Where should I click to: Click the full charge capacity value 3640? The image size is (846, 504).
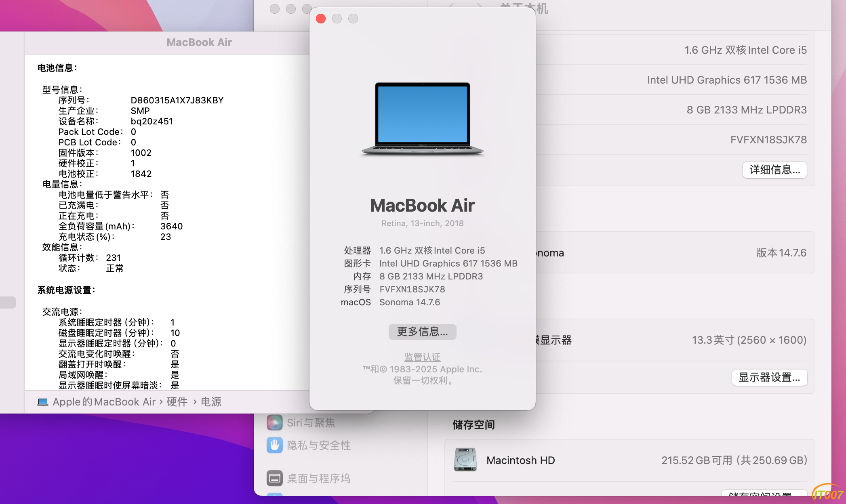point(172,226)
